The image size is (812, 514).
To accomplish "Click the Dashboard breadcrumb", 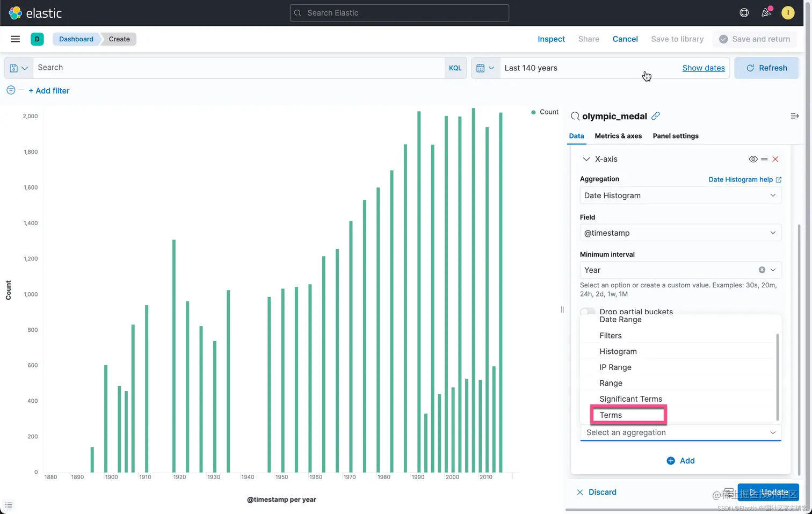I will click(x=76, y=39).
